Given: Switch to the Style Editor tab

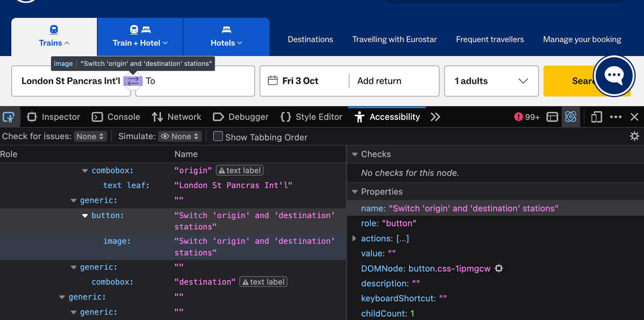Looking at the screenshot, I should click(x=312, y=117).
